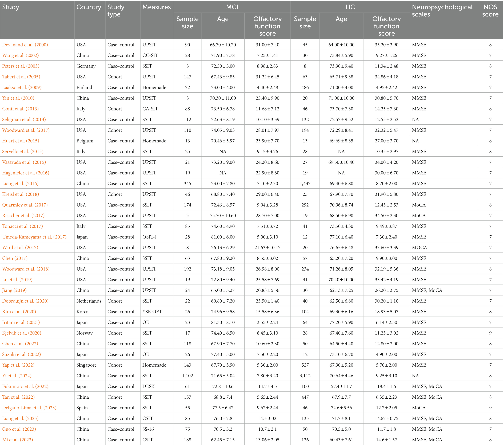Click the Tabert et al. (2005) citation
The height and width of the screenshot is (448, 503).
[21, 77]
